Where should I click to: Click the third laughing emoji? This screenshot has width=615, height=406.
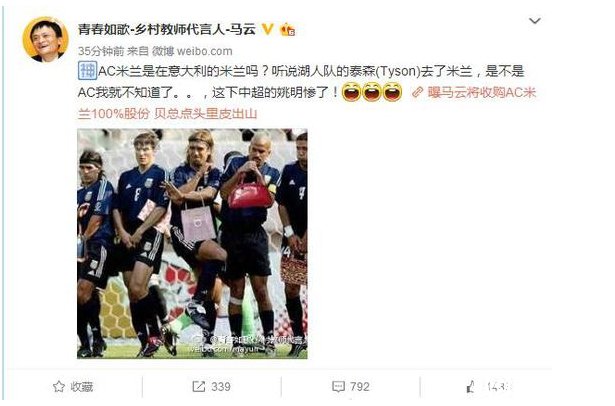click(392, 93)
